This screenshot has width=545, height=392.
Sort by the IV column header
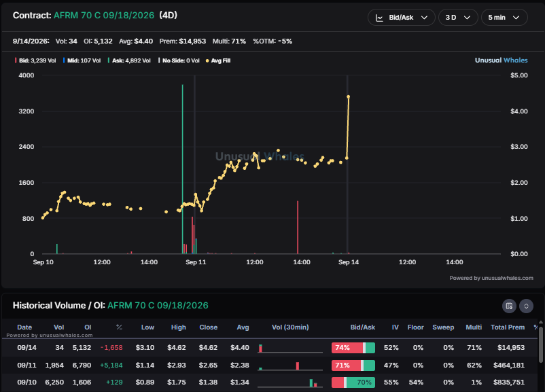tap(395, 327)
